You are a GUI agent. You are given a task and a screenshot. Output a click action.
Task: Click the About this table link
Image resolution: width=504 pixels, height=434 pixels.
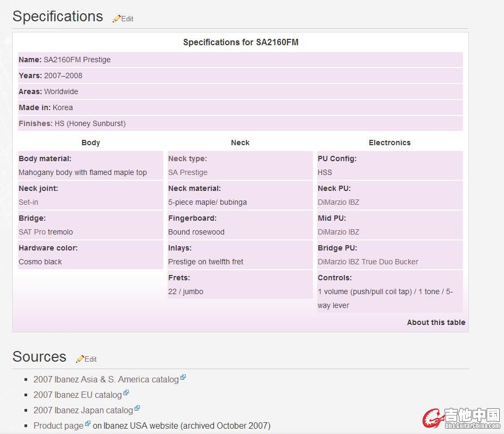[x=436, y=322]
